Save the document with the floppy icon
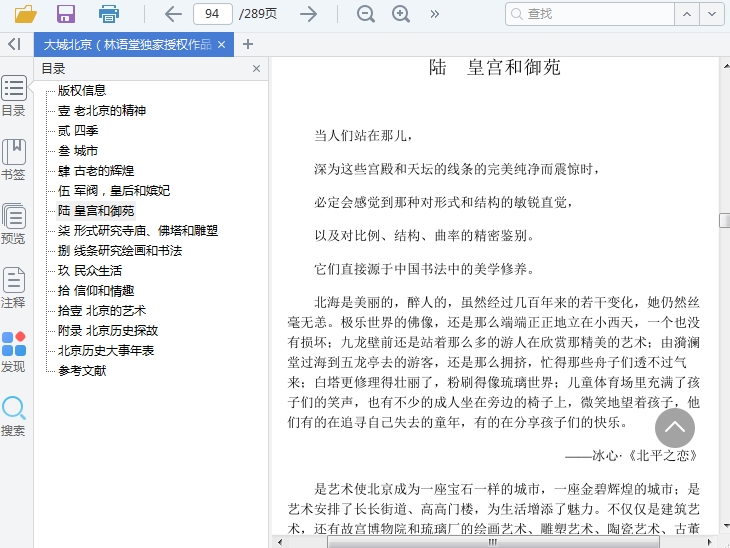This screenshot has width=730, height=548. click(x=66, y=14)
